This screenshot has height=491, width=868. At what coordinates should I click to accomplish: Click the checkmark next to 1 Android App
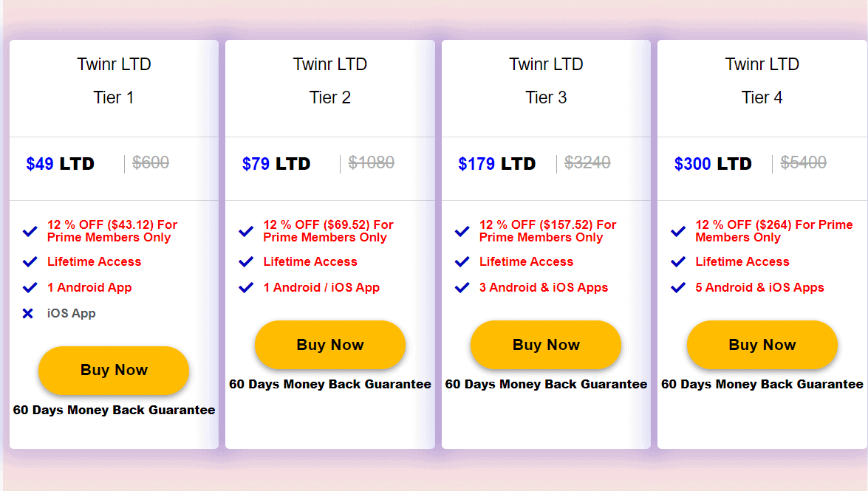click(30, 288)
